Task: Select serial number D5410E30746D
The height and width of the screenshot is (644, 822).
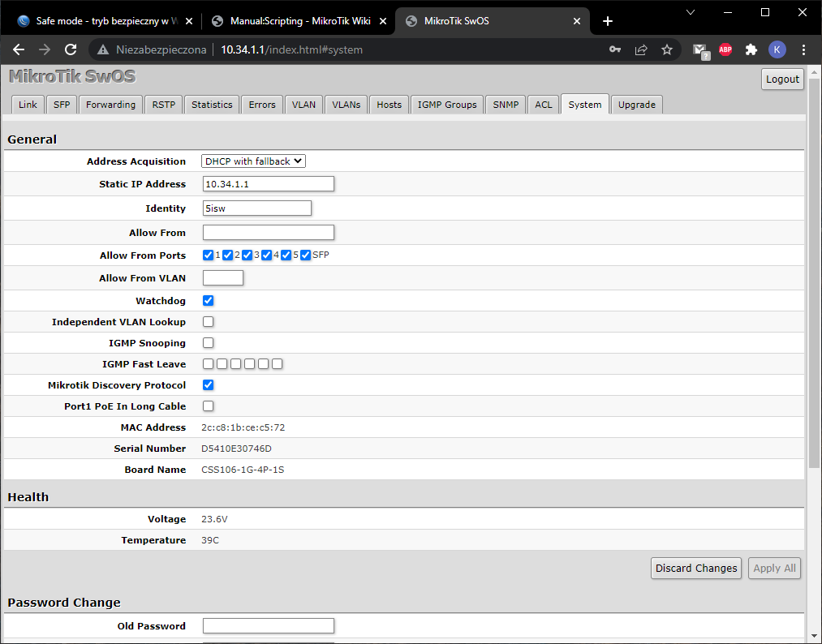Action: tap(236, 449)
